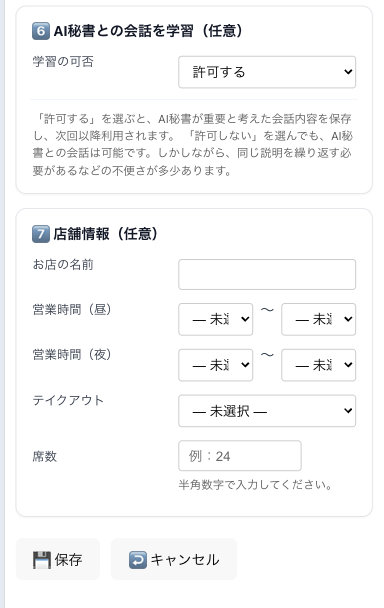384x608 pixels.
Task: Click the number 7 section badge
Action: point(41,234)
